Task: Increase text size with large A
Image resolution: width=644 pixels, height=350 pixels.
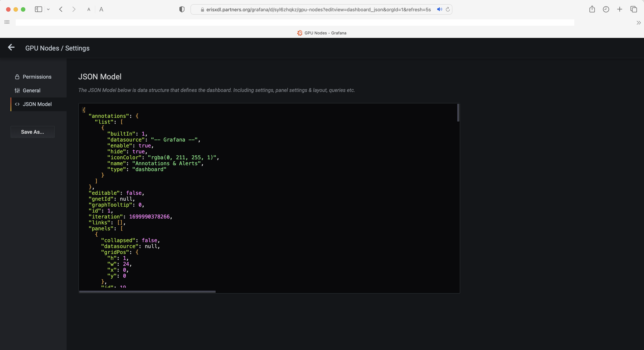Action: coord(101,9)
